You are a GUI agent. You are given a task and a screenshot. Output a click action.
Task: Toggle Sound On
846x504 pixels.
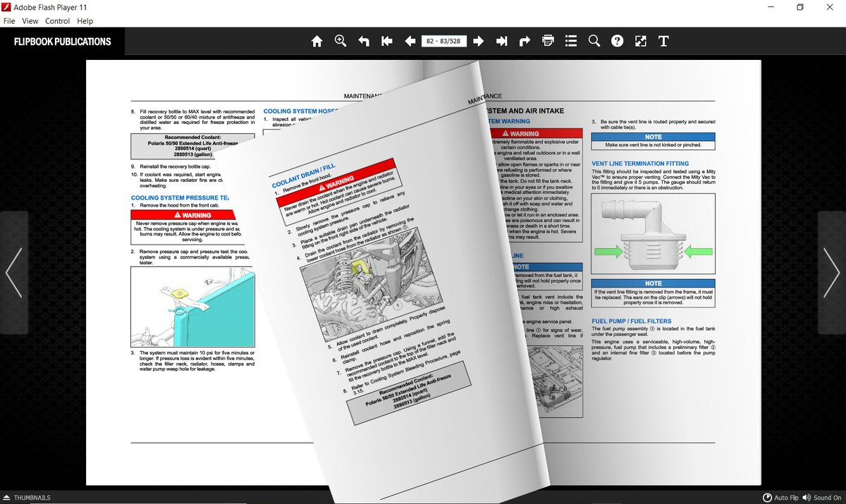coord(822,498)
